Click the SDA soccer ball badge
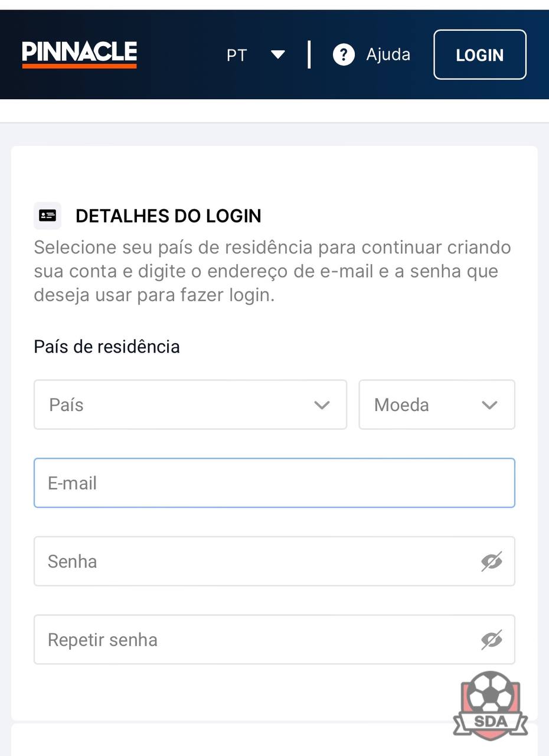Viewport: 549px width, 756px height. [x=491, y=704]
